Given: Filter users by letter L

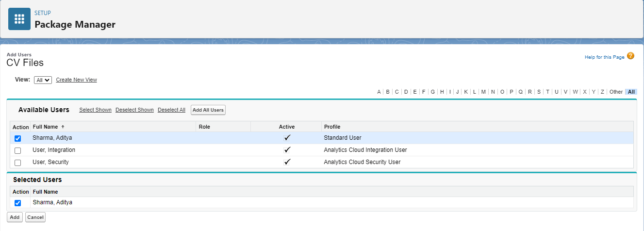Looking at the screenshot, I should [475, 92].
